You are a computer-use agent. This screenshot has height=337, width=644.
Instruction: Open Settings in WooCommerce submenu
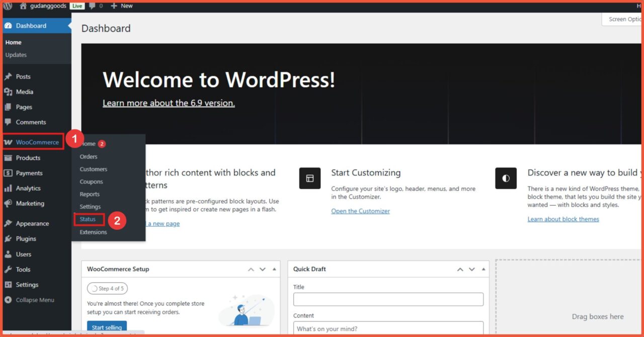click(x=90, y=207)
